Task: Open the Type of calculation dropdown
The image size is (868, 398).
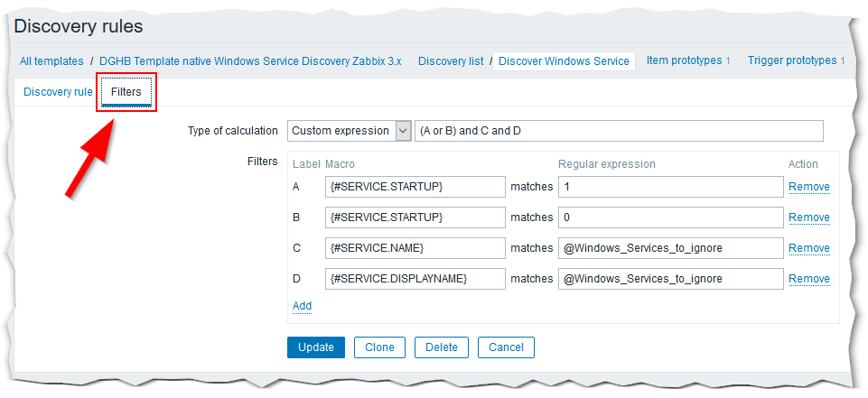Action: (x=349, y=131)
